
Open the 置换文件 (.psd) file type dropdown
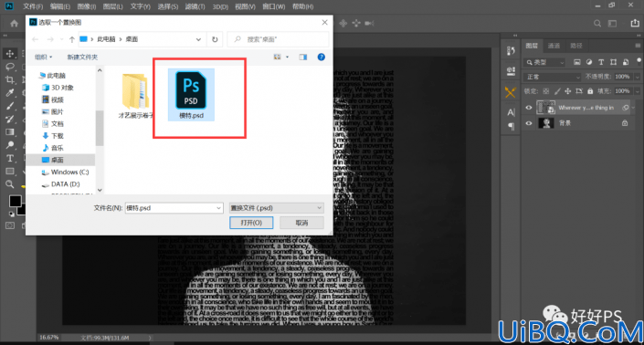click(x=276, y=208)
